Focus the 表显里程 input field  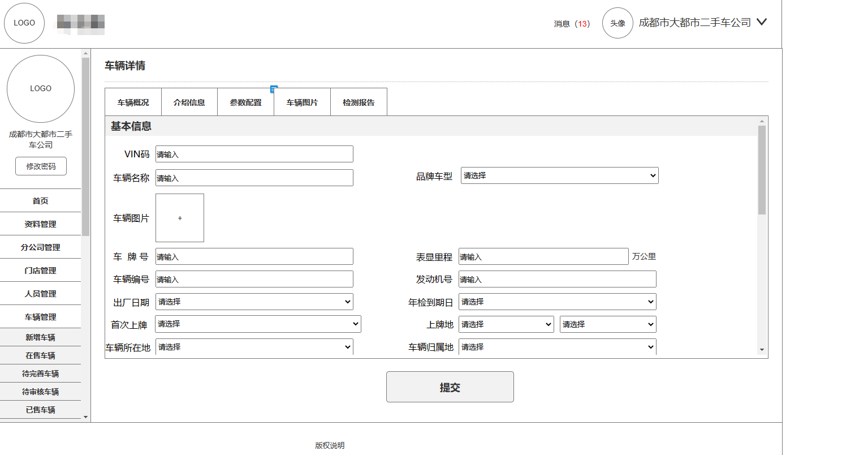pyautogui.click(x=543, y=256)
